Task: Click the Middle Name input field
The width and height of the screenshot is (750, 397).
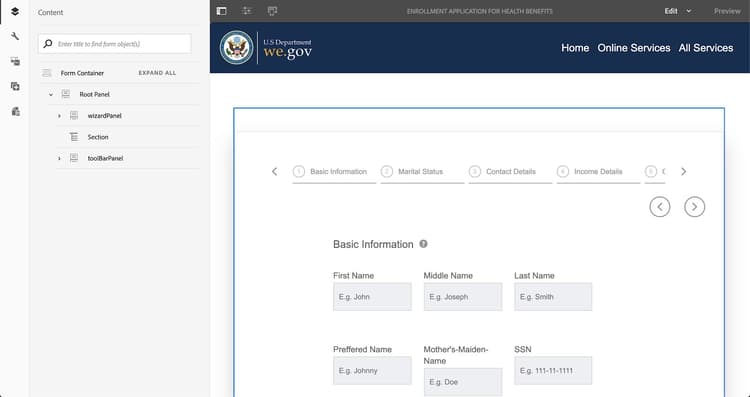Action: point(463,297)
